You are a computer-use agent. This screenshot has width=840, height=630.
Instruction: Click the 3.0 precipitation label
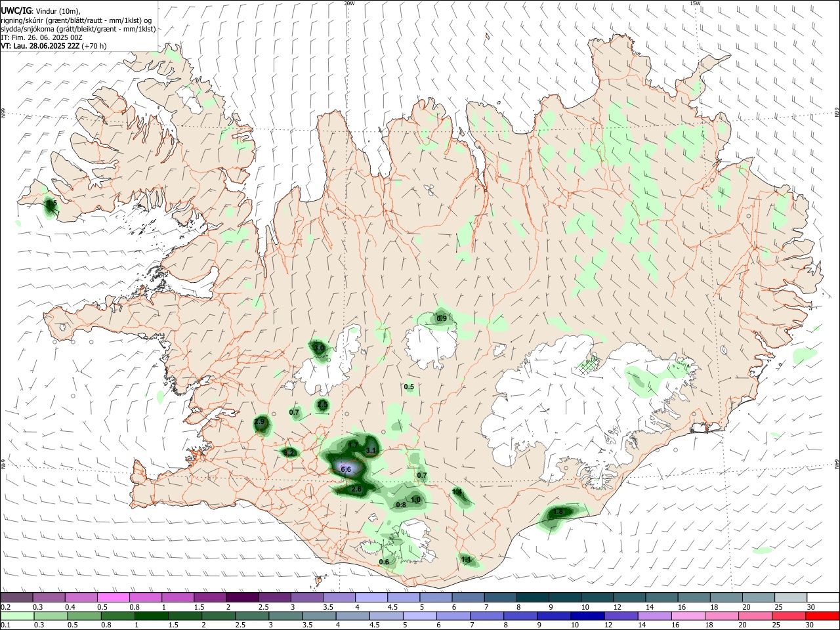point(320,347)
